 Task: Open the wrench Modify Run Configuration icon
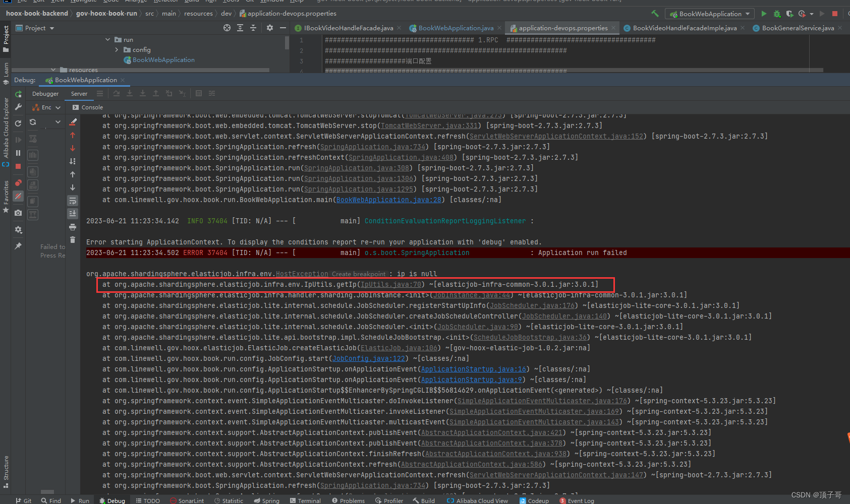click(18, 107)
